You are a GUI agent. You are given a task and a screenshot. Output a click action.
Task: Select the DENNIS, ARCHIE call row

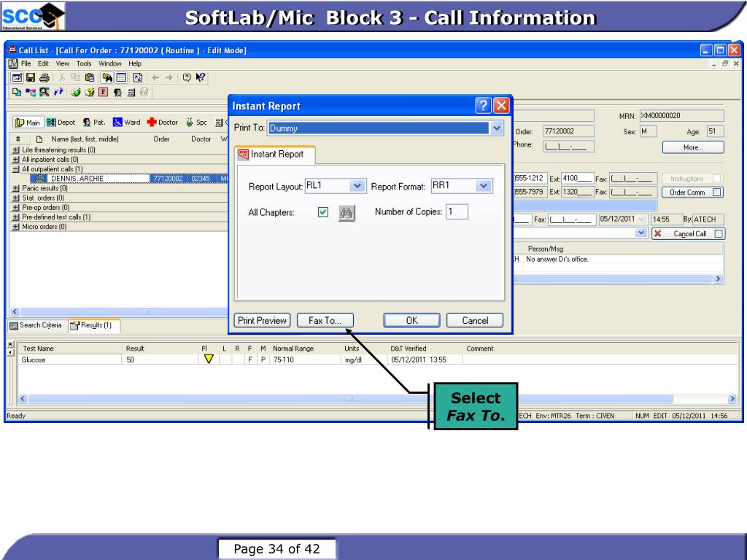click(128, 179)
